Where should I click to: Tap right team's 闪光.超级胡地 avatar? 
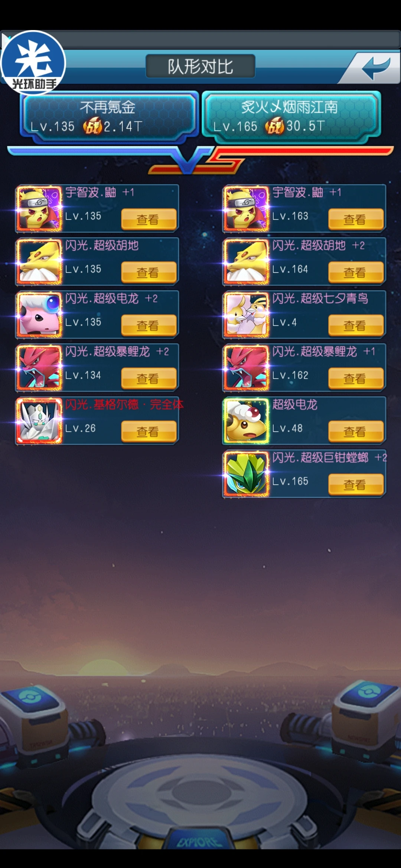246,262
